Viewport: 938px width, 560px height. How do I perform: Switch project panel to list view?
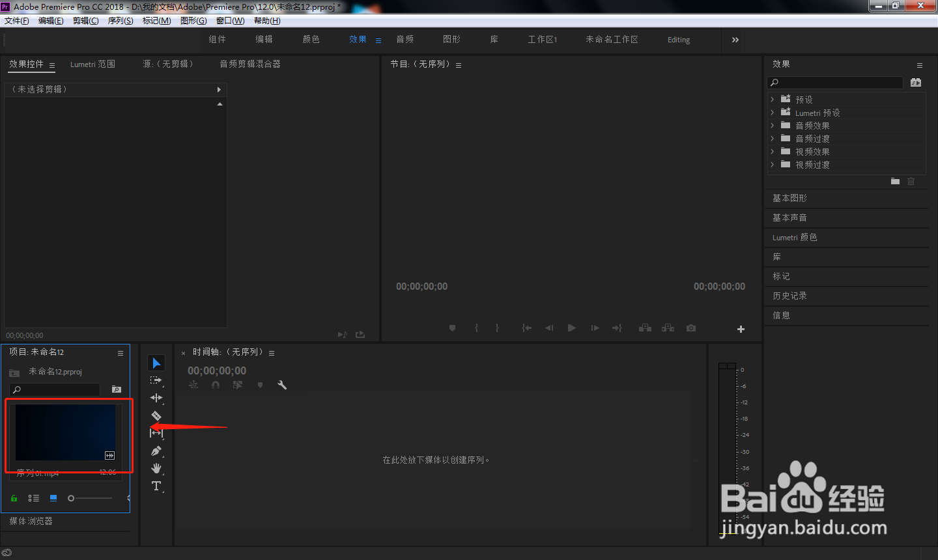34,498
